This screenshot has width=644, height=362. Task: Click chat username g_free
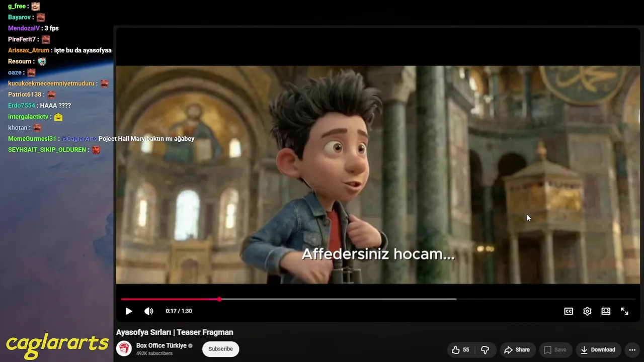click(x=17, y=7)
